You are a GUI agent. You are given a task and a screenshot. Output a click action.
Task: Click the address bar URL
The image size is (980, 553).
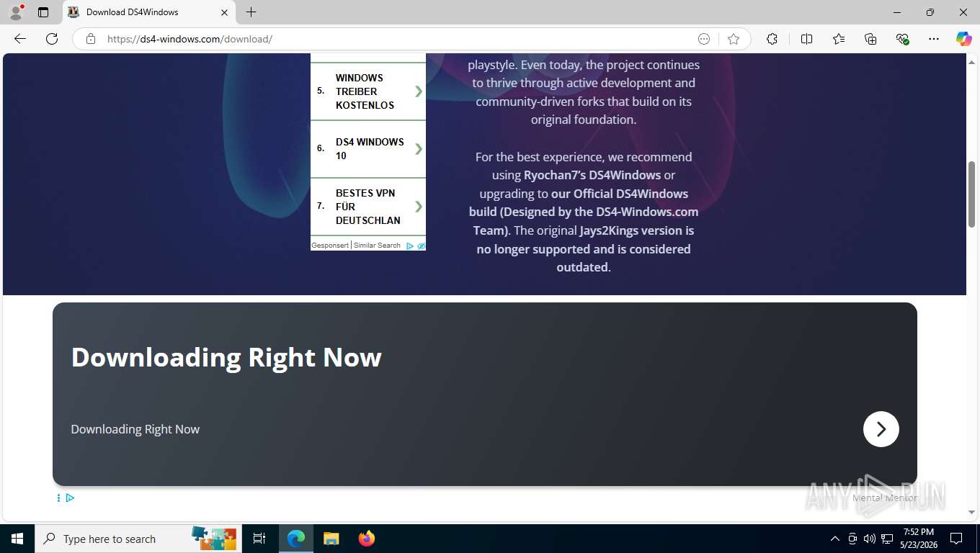tap(190, 39)
